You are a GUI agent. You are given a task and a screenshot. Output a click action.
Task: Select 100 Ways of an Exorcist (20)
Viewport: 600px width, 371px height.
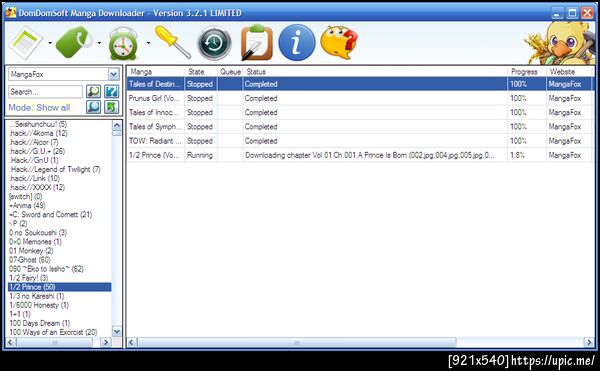[53, 332]
